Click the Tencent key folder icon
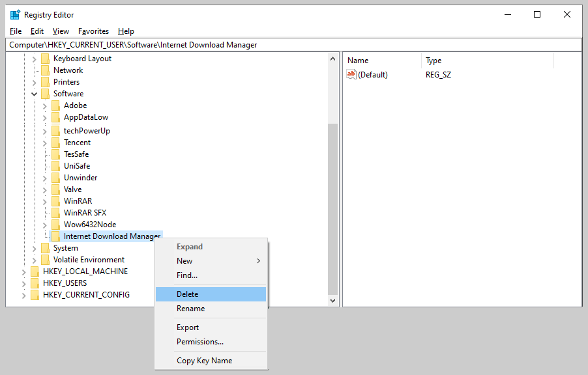 [x=55, y=142]
